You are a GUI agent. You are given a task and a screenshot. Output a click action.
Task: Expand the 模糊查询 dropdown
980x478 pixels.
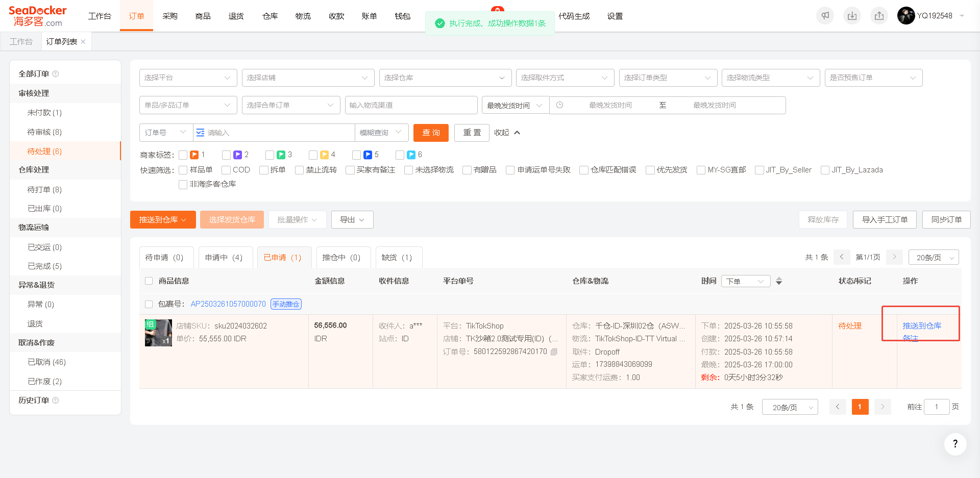(381, 133)
